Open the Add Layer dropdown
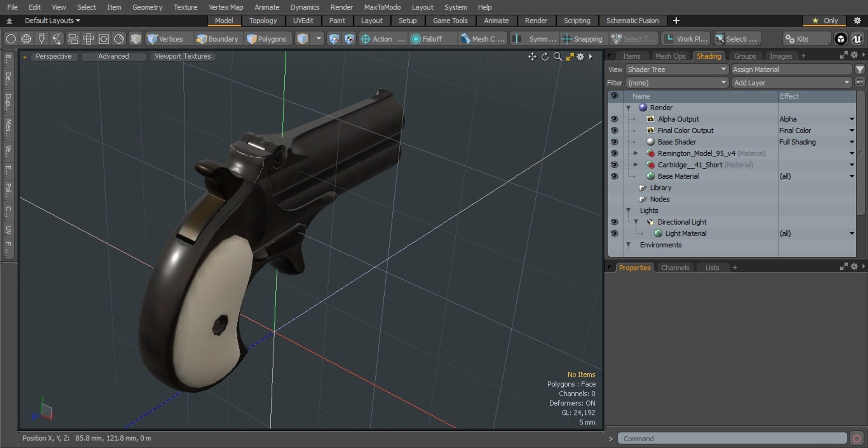Screen dimensions: 868x448 point(791,83)
